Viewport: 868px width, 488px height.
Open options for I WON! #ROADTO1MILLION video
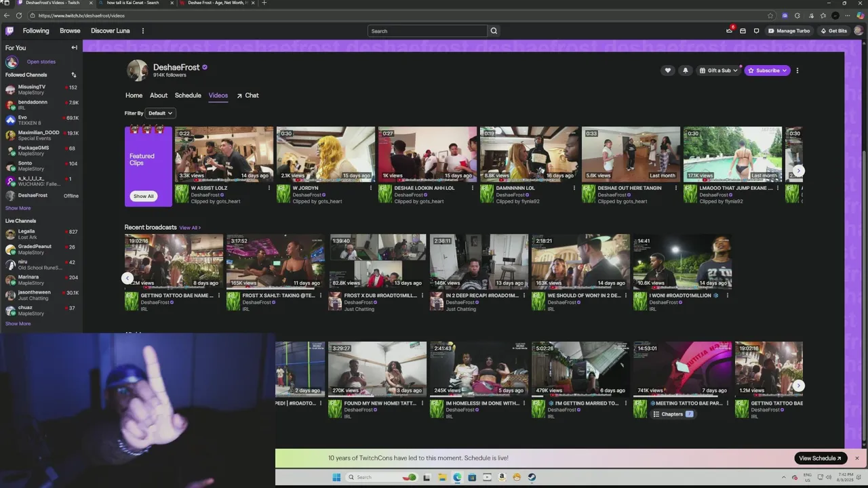[728, 296]
